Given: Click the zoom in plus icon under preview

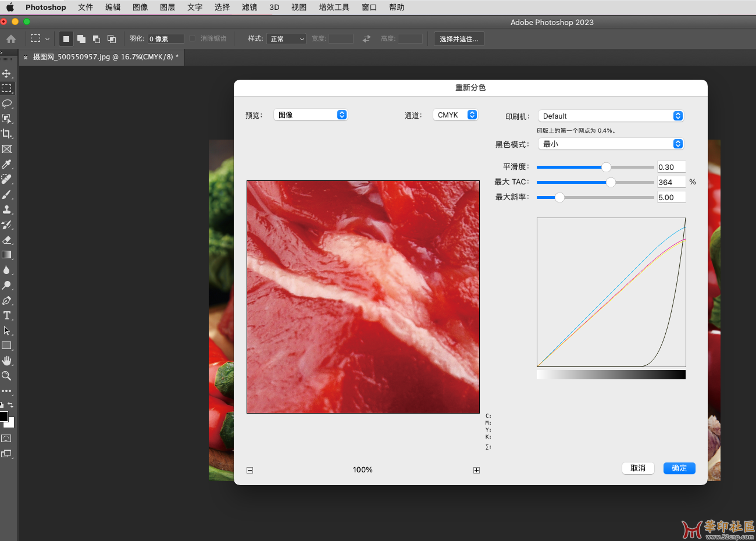Looking at the screenshot, I should coord(476,470).
